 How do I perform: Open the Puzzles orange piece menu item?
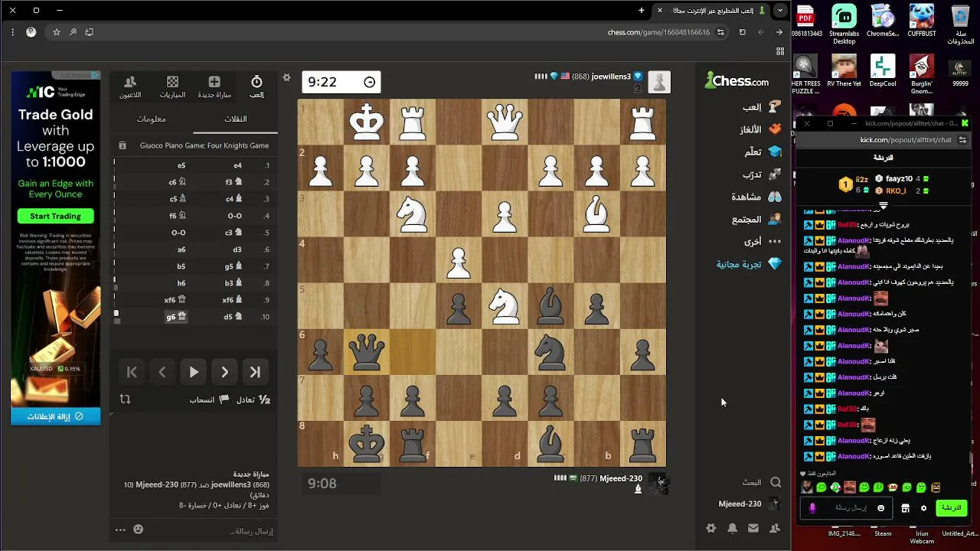click(x=760, y=129)
